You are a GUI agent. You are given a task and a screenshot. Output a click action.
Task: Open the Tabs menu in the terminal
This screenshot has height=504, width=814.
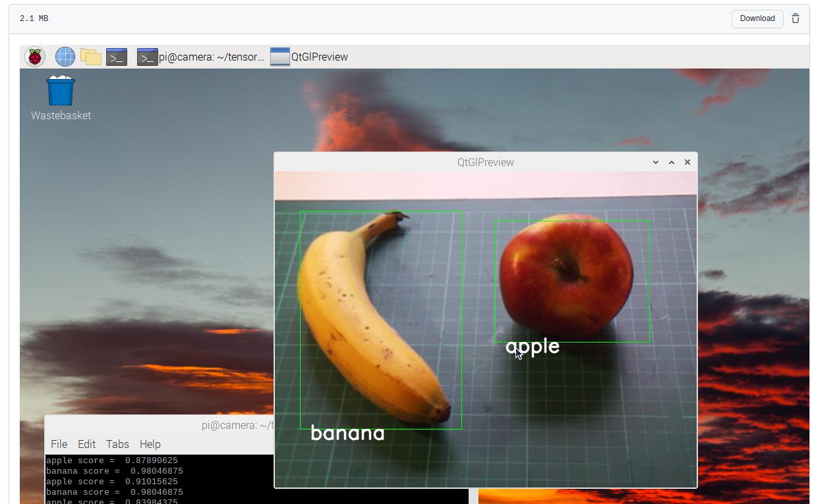(117, 444)
